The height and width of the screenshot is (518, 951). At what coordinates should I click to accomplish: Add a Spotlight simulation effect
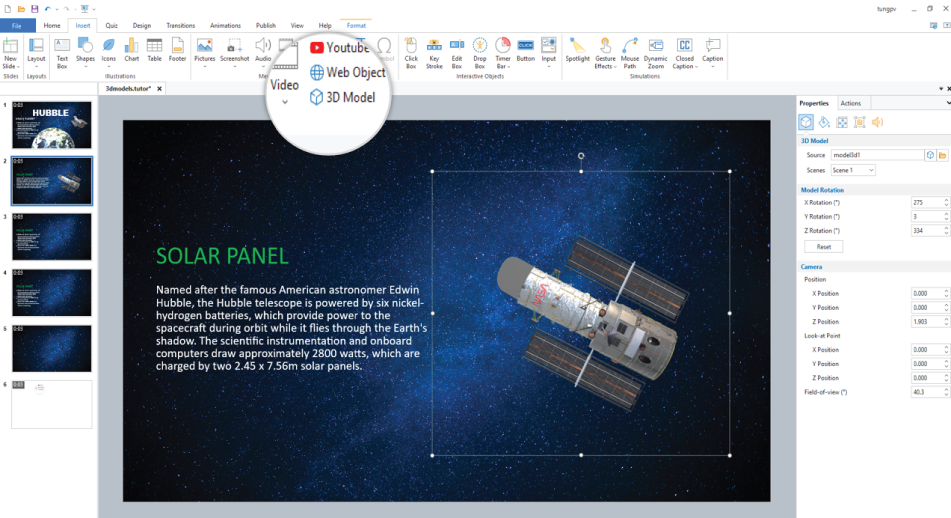(577, 51)
